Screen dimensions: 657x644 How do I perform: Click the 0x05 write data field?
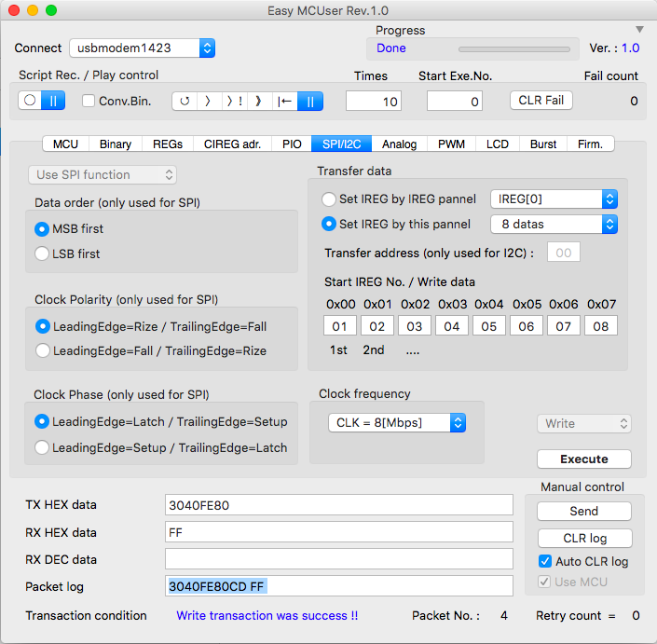coord(527,326)
